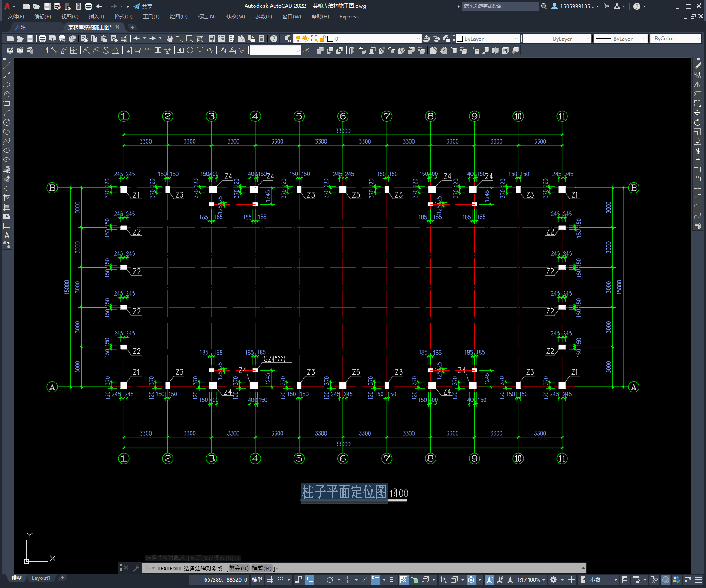This screenshot has height=588, width=706.
Task: Click the Save icon in quick access toolbar
Action: tap(47, 6)
